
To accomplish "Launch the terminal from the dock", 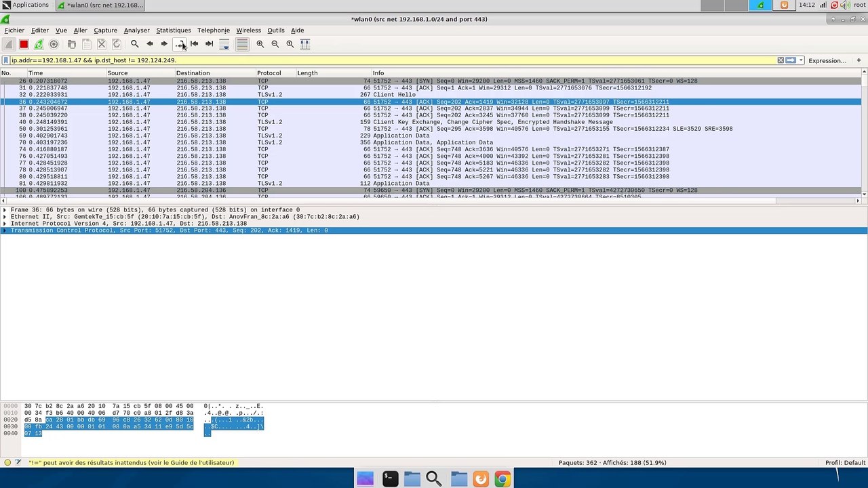I will 389,479.
